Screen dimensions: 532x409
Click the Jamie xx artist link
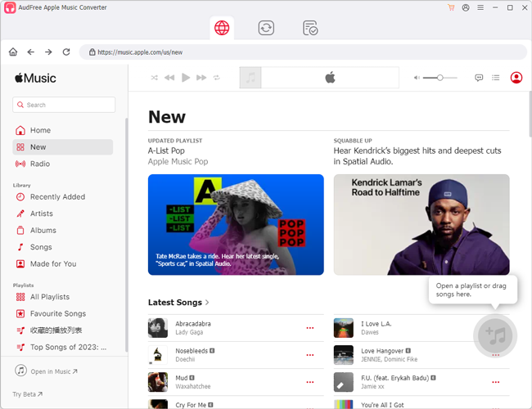tap(372, 387)
